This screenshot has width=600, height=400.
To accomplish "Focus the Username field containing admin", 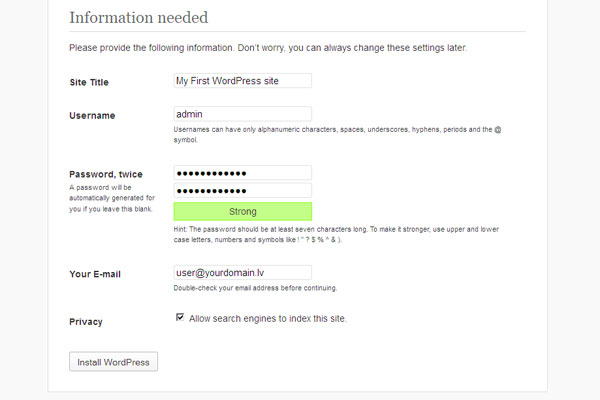I will coord(243,114).
